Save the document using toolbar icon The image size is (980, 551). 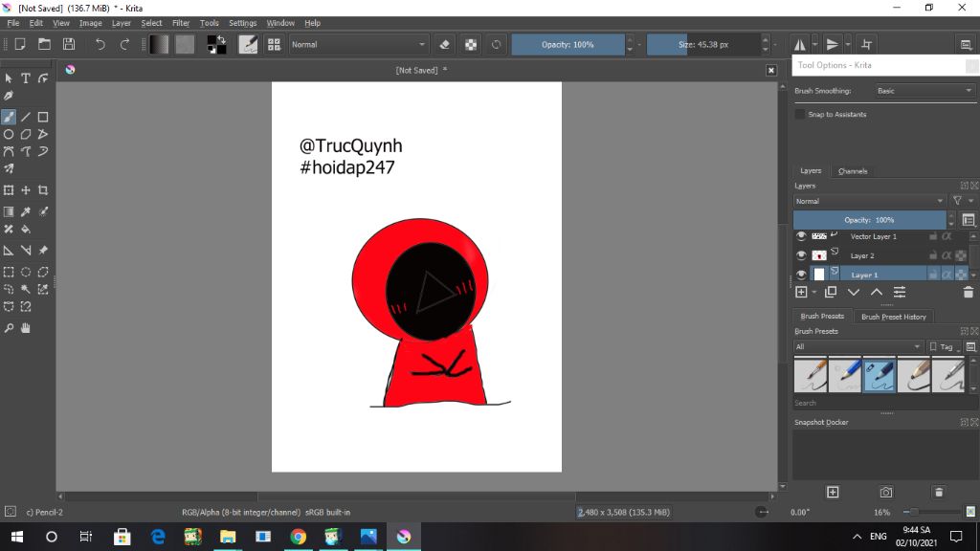69,44
